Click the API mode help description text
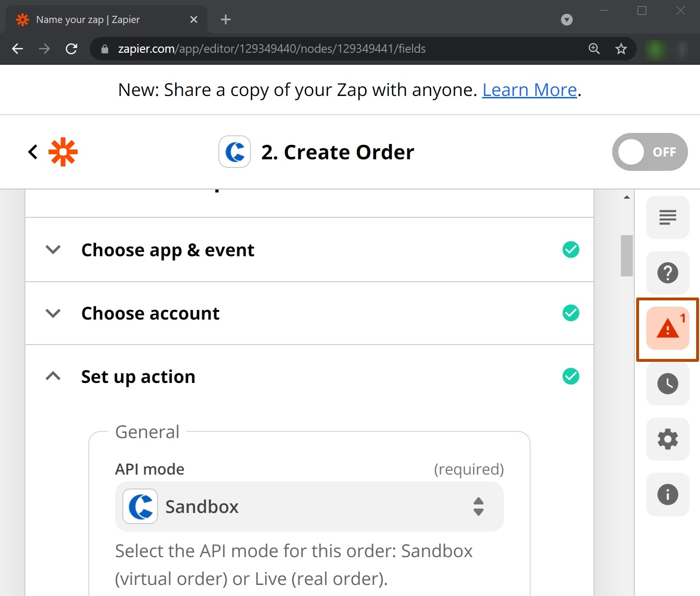 coord(294,565)
